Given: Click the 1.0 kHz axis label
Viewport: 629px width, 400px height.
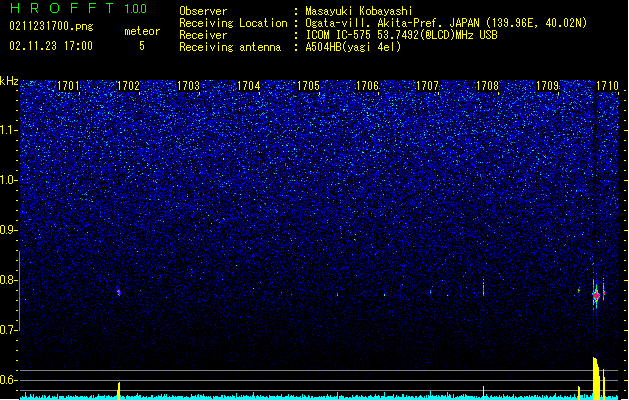Looking at the screenshot, I should pyautogui.click(x=8, y=180).
